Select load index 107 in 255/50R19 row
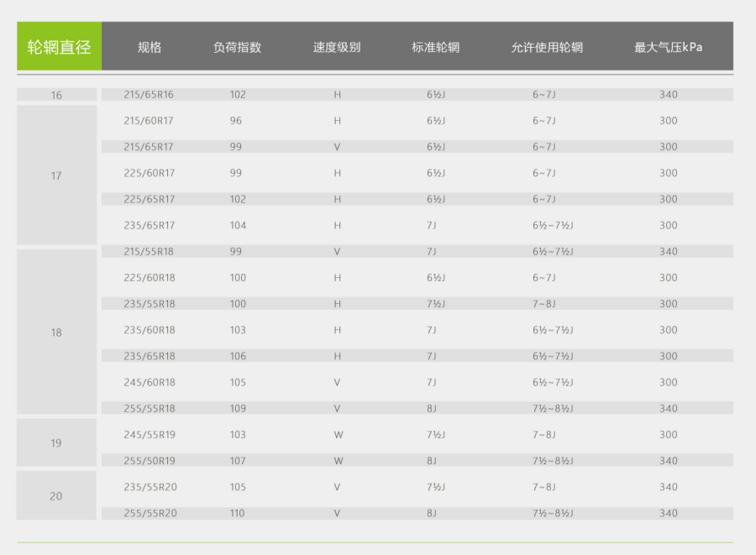The height and width of the screenshot is (555, 756). coord(238,461)
